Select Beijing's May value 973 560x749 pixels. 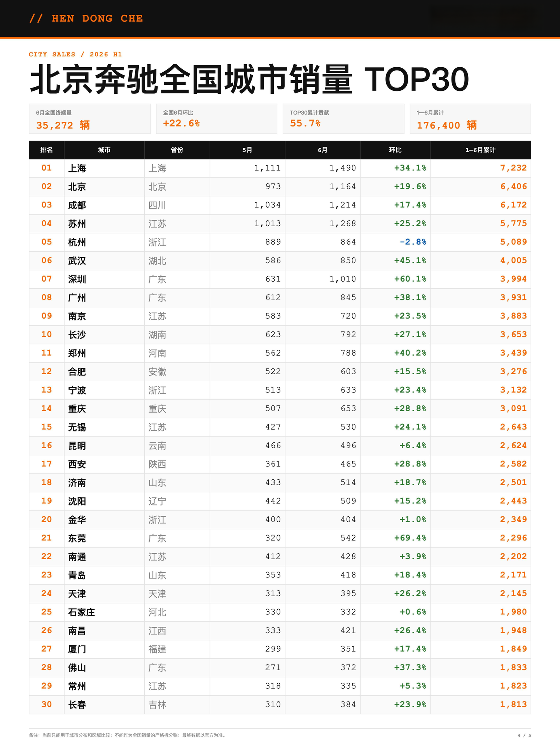(x=273, y=186)
